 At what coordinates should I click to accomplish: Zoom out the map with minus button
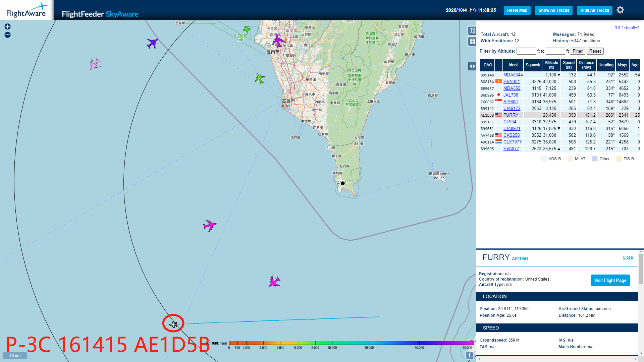tap(7, 35)
